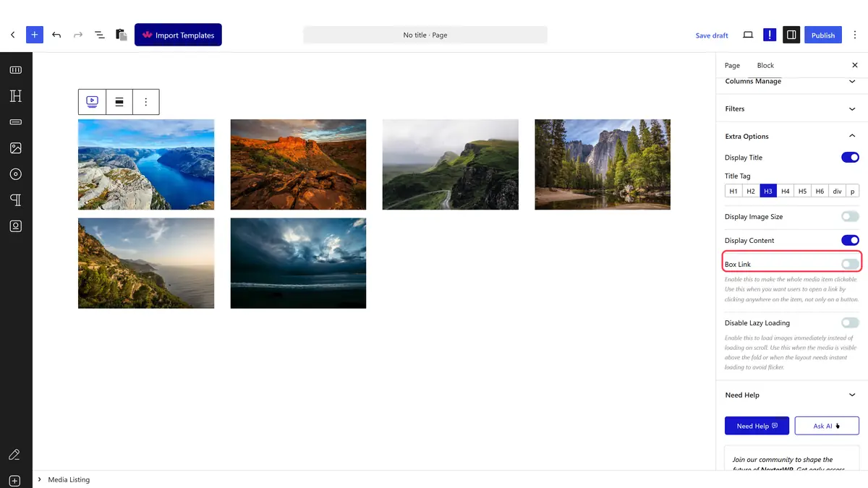Select H2 as the Title Tag

[x=751, y=191]
